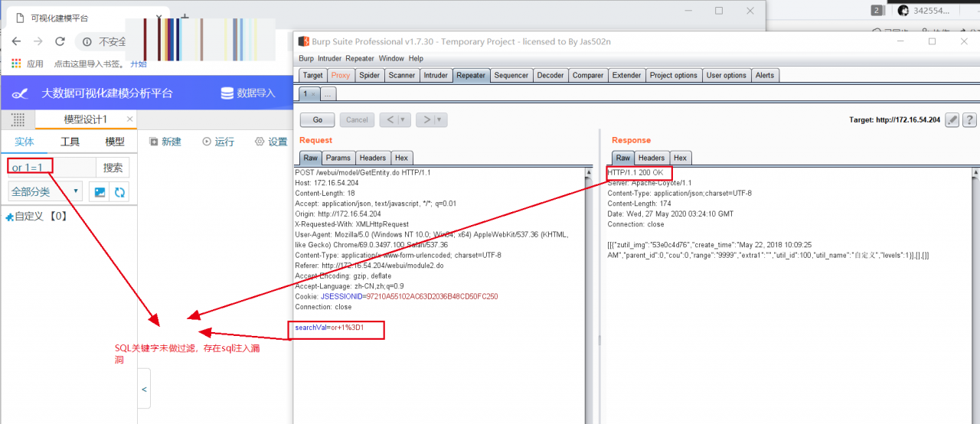Click the 搜索 search button
Viewport: 980px width, 424px height.
[x=113, y=168]
